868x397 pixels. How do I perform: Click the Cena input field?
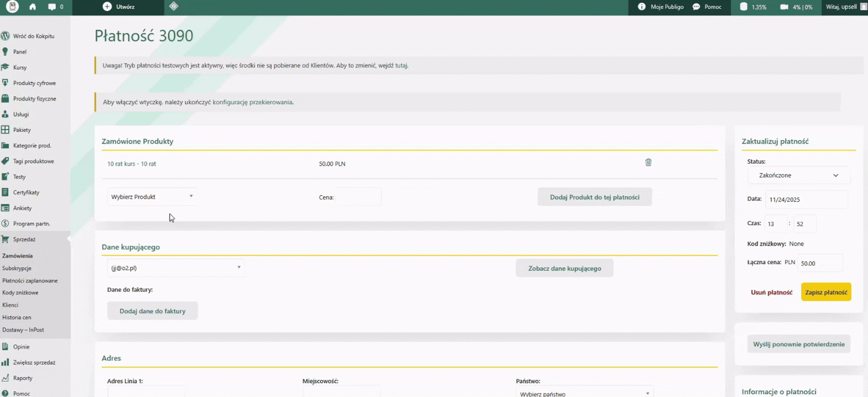(358, 197)
